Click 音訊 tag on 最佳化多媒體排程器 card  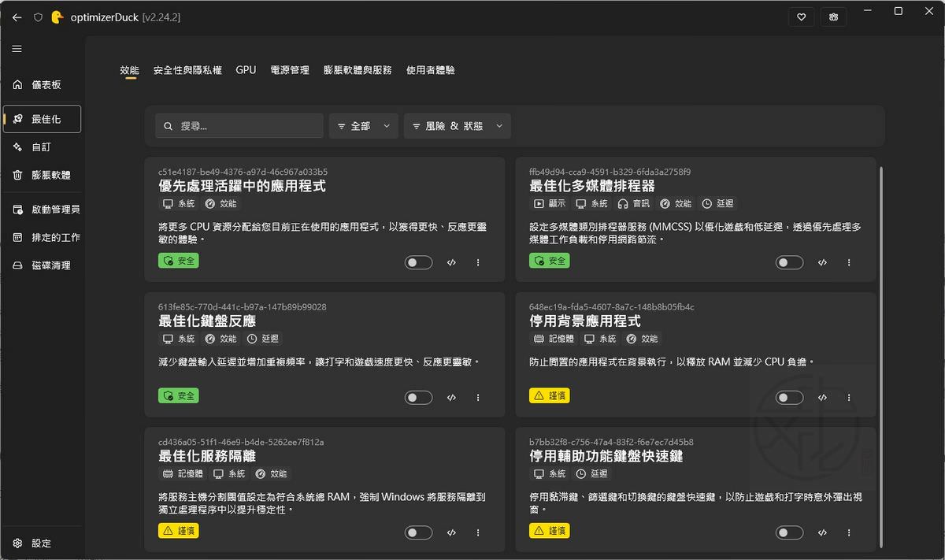(x=634, y=204)
